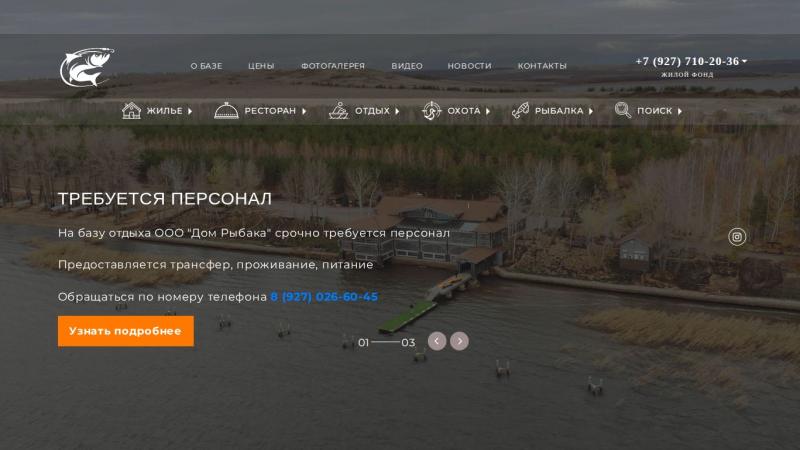
Task: Expand the Рыбалка submenu arrow
Action: click(591, 111)
